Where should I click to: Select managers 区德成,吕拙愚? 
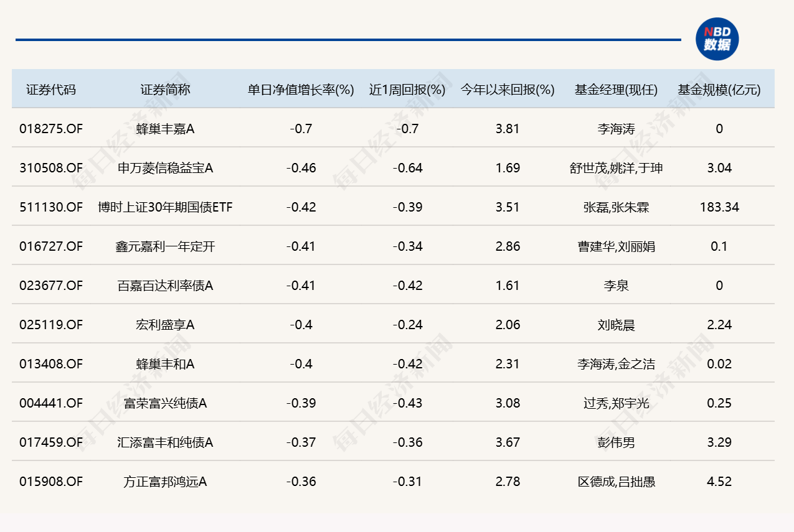click(616, 482)
